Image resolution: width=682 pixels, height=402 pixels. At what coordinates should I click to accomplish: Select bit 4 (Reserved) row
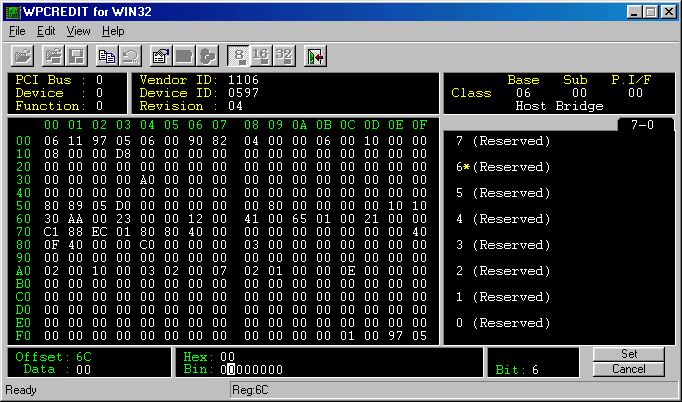point(503,219)
